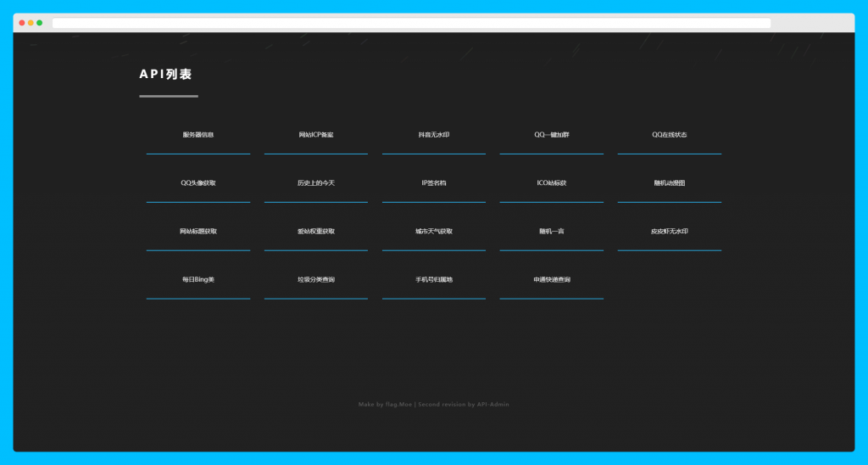Select the 历史上的今天 API link

point(316,183)
